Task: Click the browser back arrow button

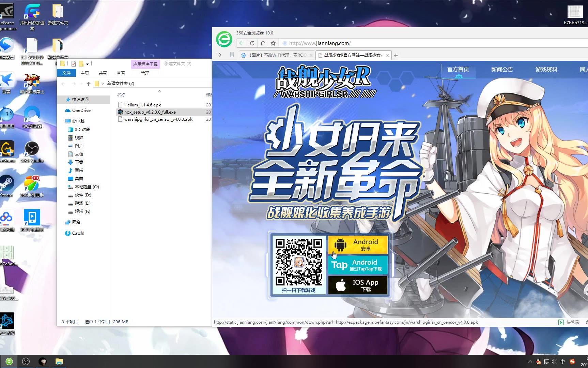Action: 242,43
